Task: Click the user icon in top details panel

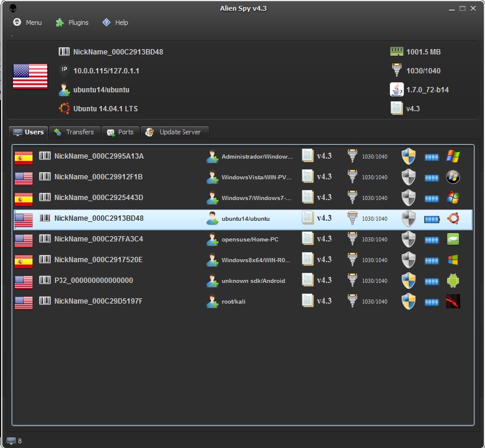Action: 64,89
